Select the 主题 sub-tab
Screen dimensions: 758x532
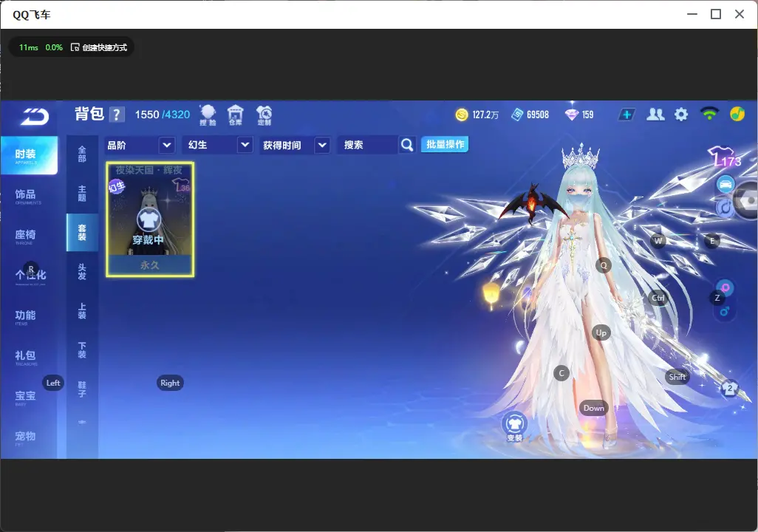coord(82,194)
